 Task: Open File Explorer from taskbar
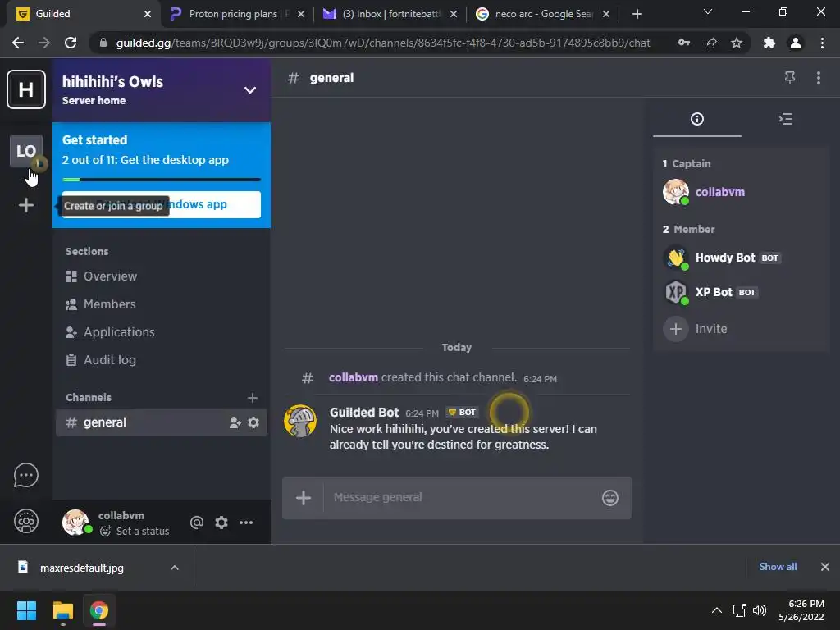[62, 610]
